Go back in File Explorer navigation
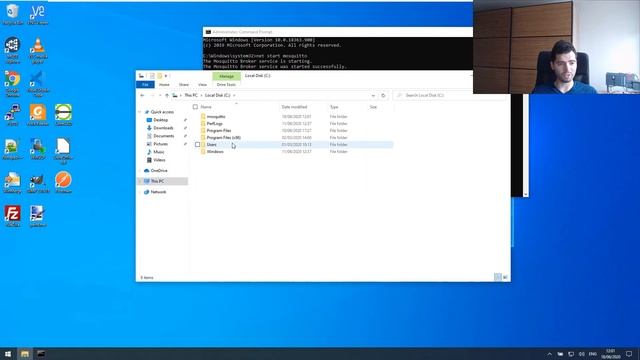Viewport: 640px width, 360px height. [x=142, y=95]
